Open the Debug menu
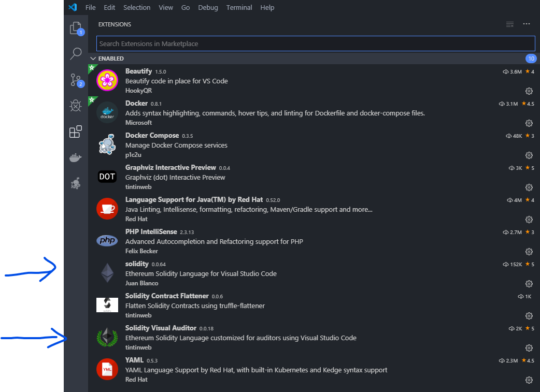The width and height of the screenshot is (540, 392). coord(208,7)
